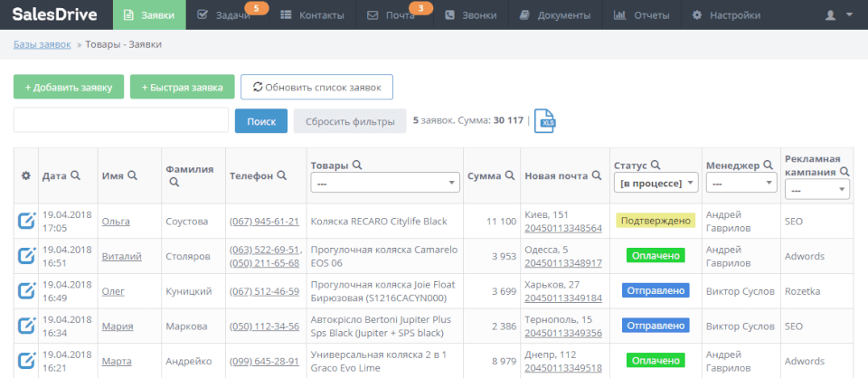Click the magnifier next to Сумма header

point(509,175)
